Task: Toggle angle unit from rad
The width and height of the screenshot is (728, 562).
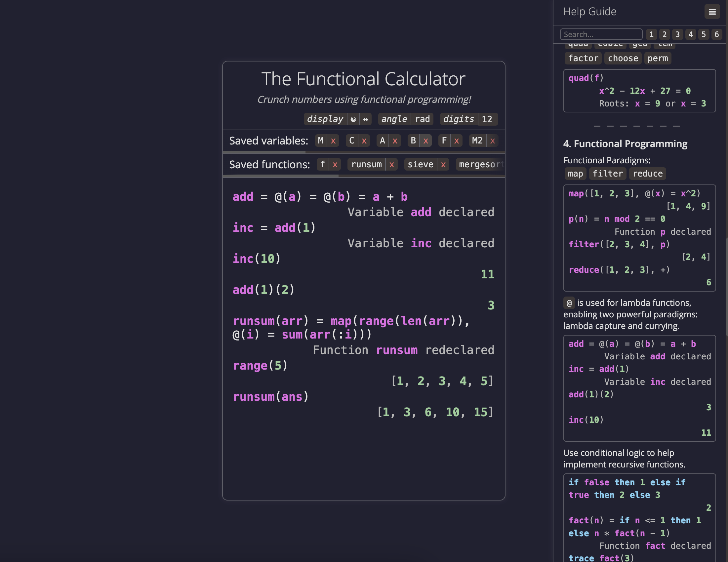Action: coord(422,119)
